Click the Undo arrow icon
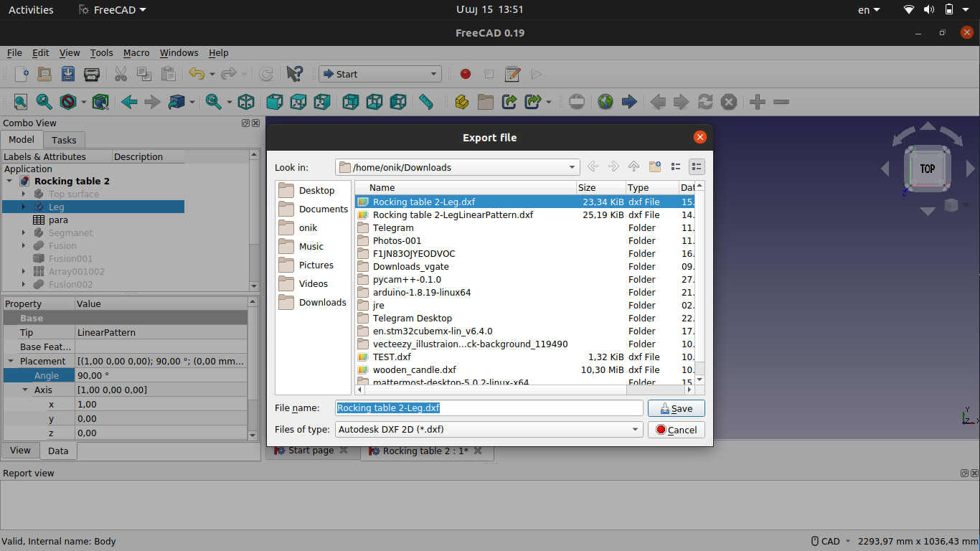This screenshot has width=980, height=551. click(x=196, y=74)
